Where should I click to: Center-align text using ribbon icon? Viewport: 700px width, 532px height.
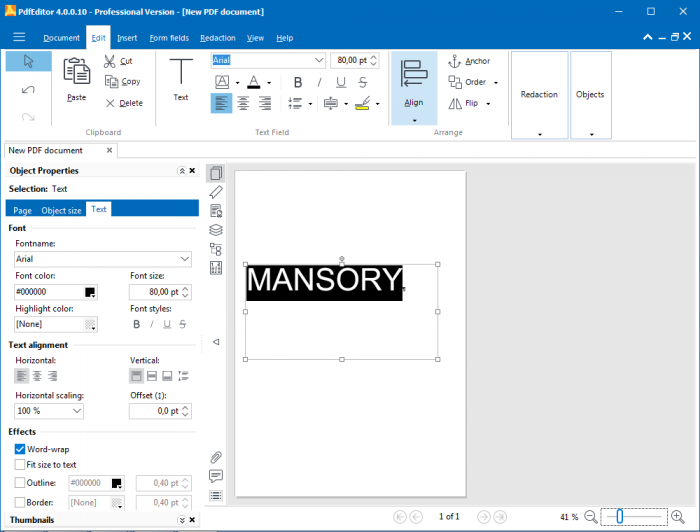point(243,103)
